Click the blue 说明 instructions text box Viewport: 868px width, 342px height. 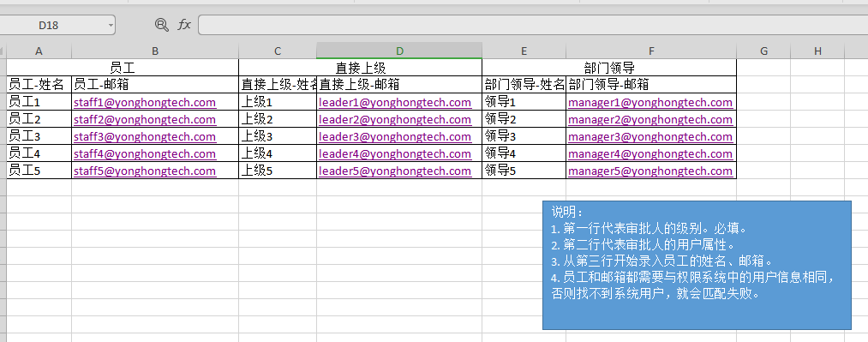(x=697, y=265)
